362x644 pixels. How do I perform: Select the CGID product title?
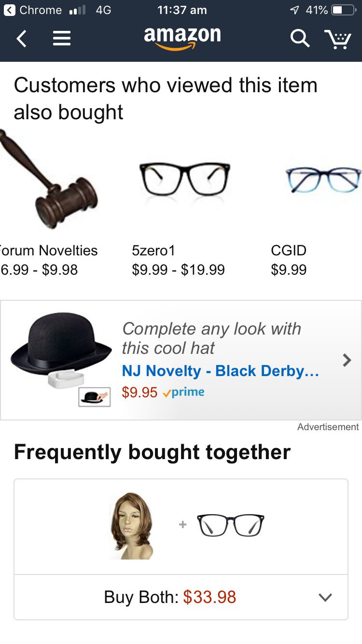(289, 251)
